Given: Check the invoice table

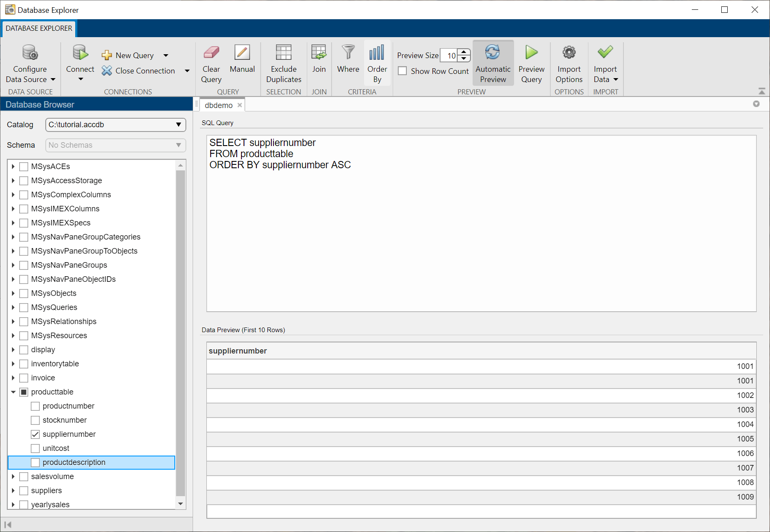Looking at the screenshot, I should (x=24, y=378).
